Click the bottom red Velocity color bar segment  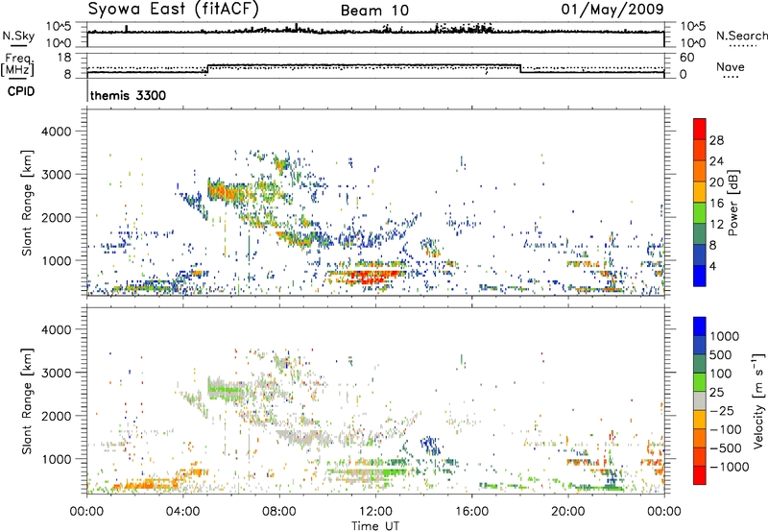tap(700, 475)
